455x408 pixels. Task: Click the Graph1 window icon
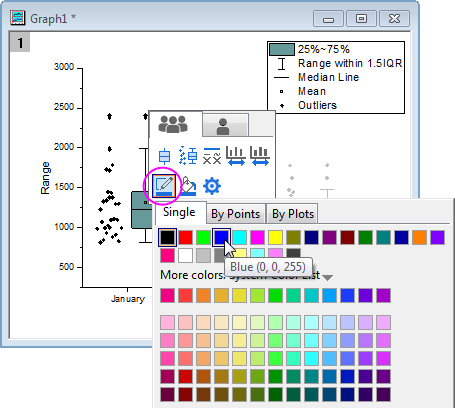(18, 18)
